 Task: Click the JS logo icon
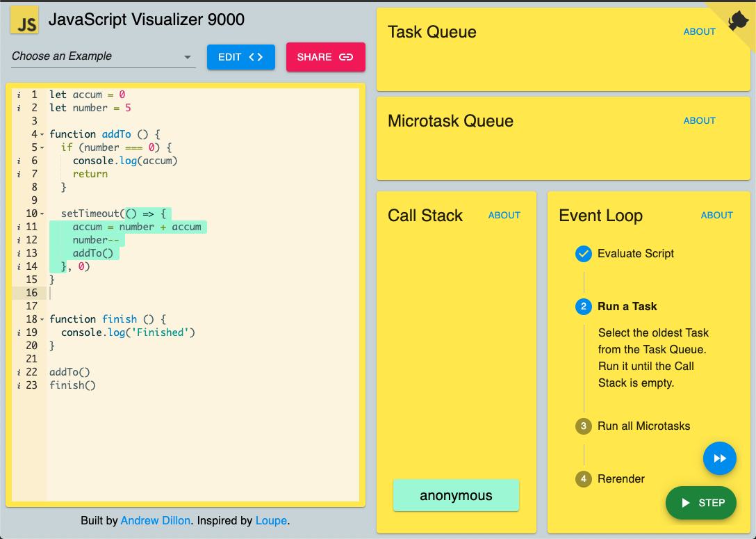(x=24, y=21)
